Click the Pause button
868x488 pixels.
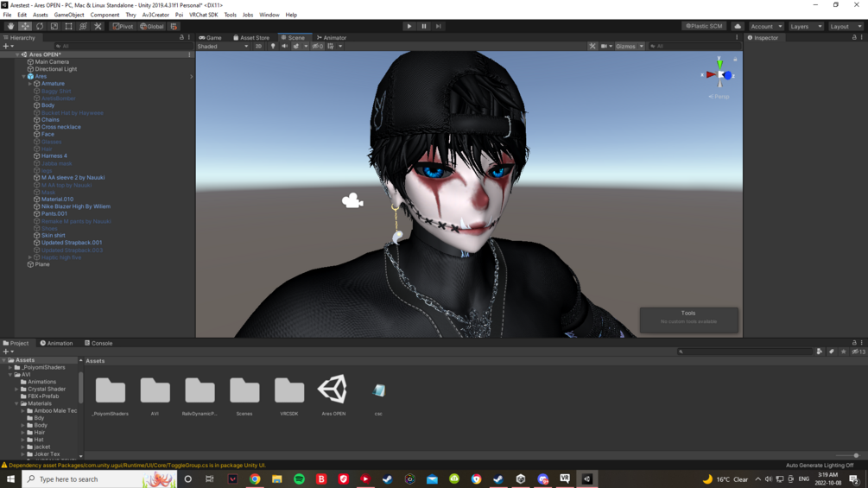coord(424,26)
